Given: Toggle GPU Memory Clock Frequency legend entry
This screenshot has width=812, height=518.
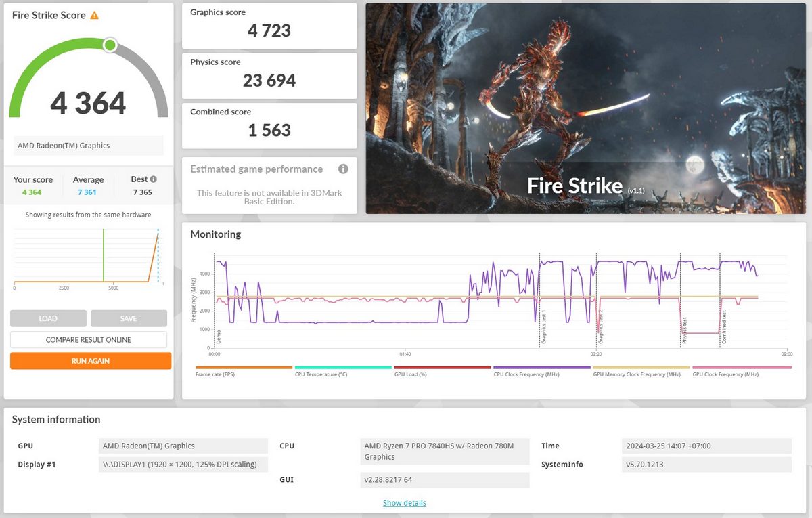Looking at the screenshot, I should [x=641, y=371].
